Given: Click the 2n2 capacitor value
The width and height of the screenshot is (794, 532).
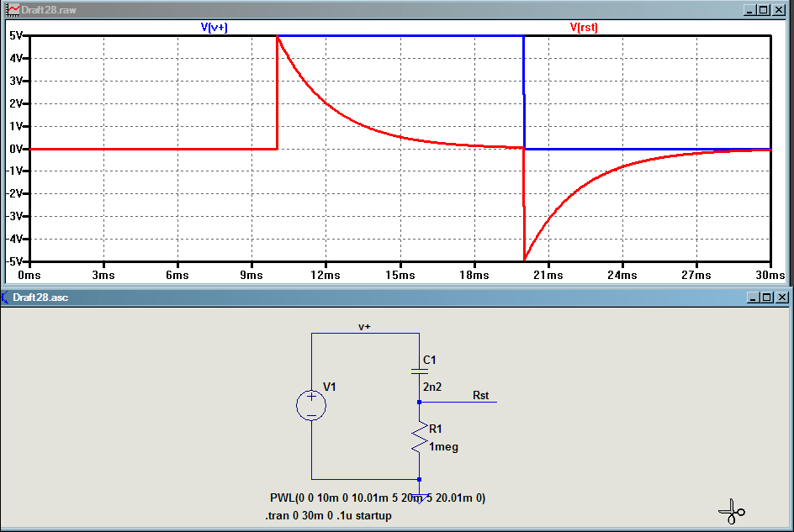Looking at the screenshot, I should coord(432,387).
